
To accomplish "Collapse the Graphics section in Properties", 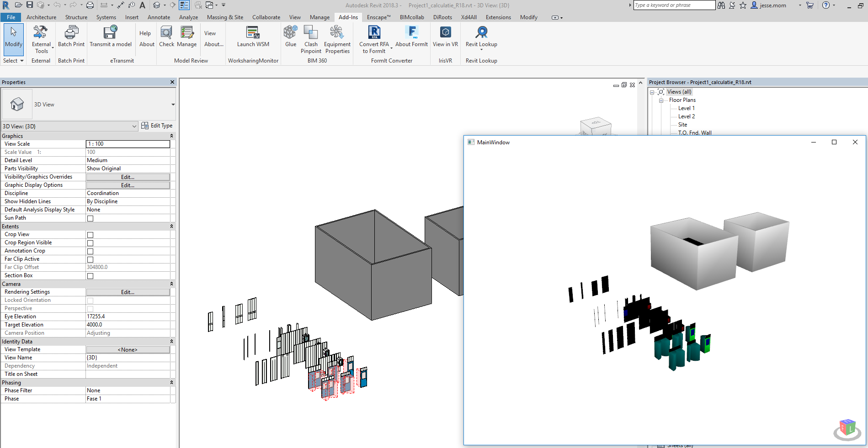I will coord(171,136).
